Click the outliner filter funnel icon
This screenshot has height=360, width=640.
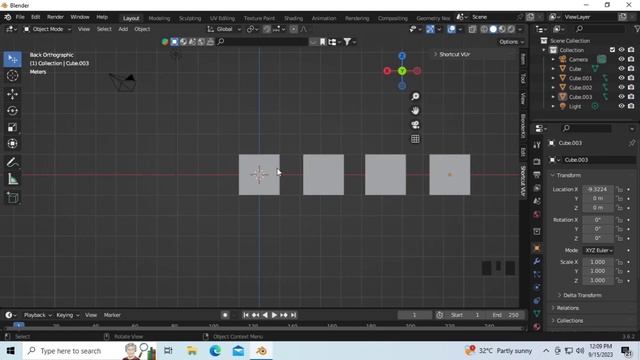pyautogui.click(x=636, y=29)
